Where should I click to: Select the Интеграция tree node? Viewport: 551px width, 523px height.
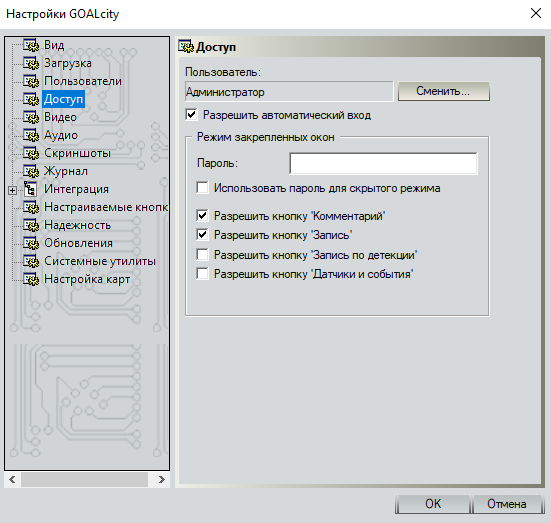tap(76, 189)
